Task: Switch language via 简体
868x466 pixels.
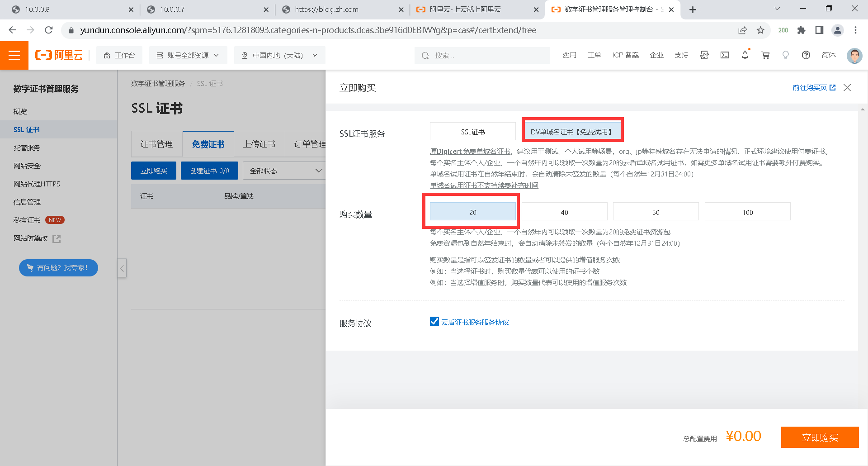Action: tap(829, 55)
